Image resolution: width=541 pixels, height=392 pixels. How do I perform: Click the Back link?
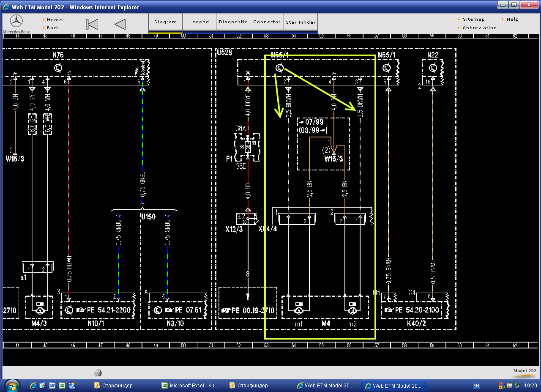(53, 28)
